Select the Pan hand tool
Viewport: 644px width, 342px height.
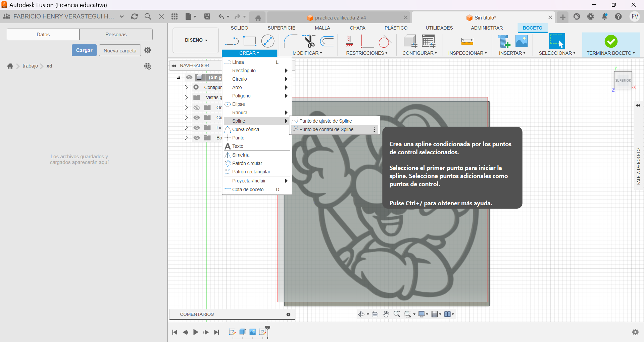point(386,314)
